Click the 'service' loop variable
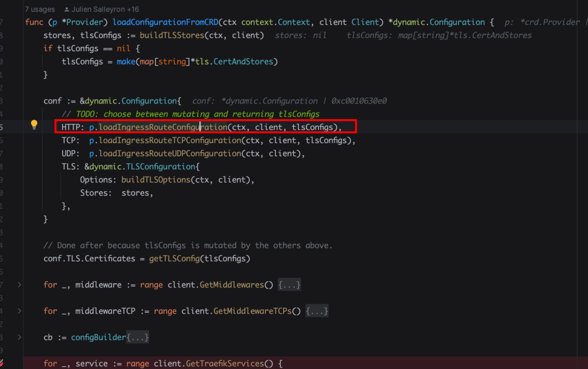Screen dimensions: 588x369 point(91,364)
